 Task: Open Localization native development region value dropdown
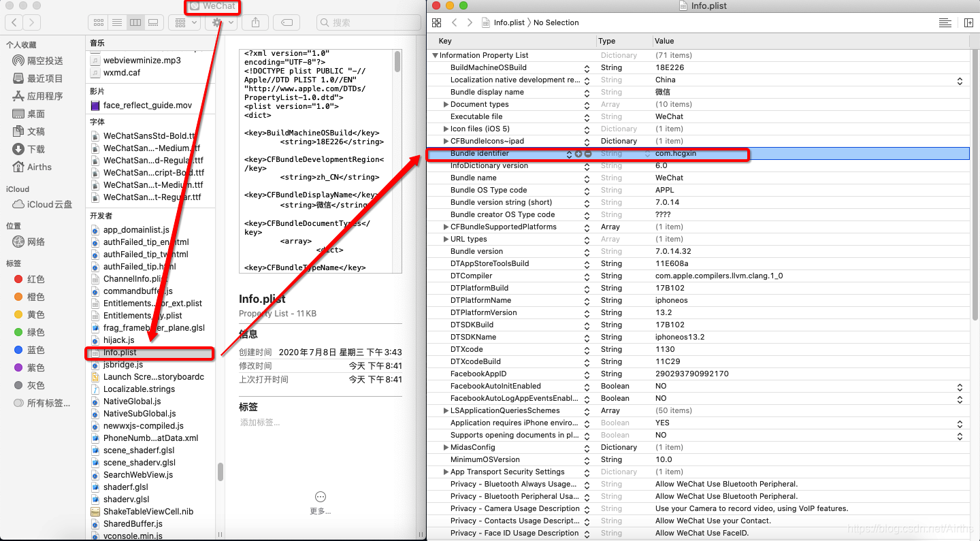click(x=960, y=80)
